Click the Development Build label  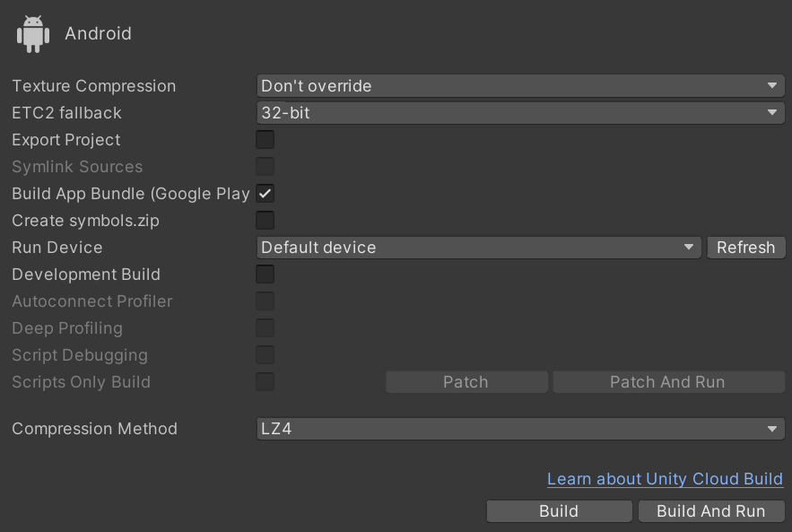click(86, 275)
